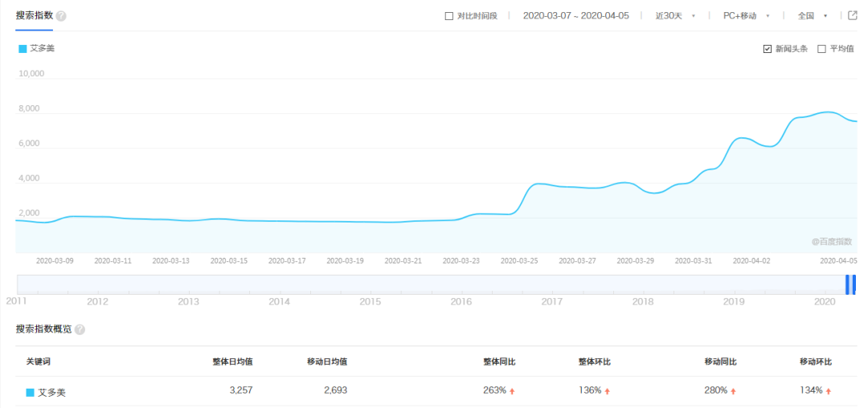Click the 2,693 mobile daily average value
Screen dimensions: 868x408
[x=335, y=390]
